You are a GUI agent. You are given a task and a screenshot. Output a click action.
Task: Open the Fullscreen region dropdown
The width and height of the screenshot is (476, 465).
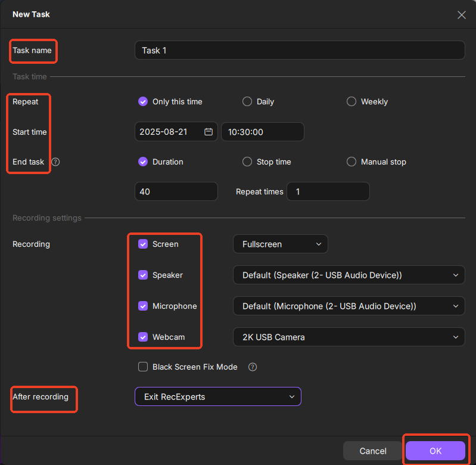pyautogui.click(x=281, y=244)
